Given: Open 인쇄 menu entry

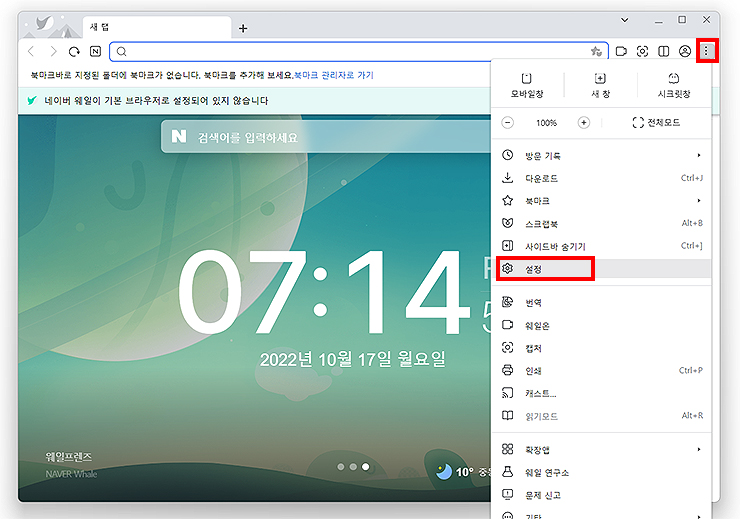Looking at the screenshot, I should point(601,370).
